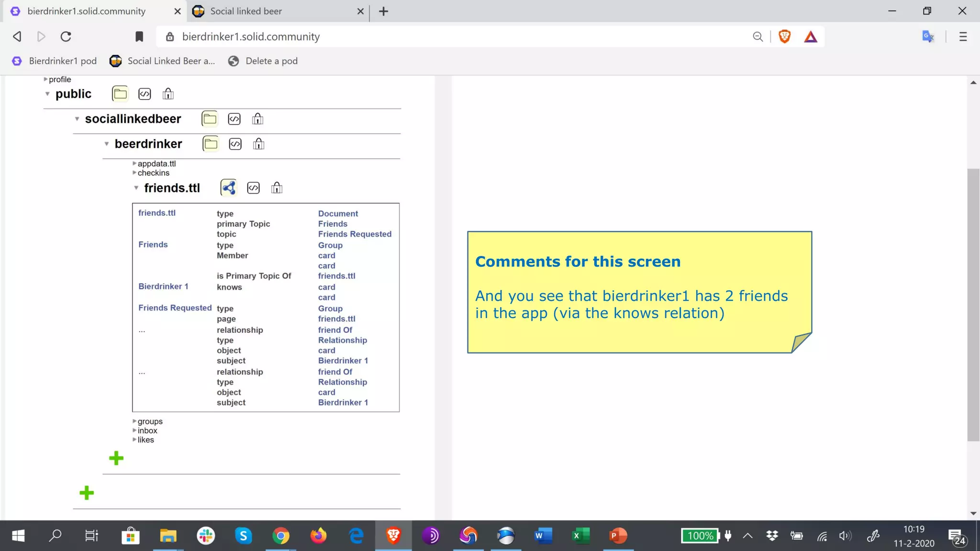Expand the likes folder
This screenshot has height=551, width=980.
tap(134, 439)
